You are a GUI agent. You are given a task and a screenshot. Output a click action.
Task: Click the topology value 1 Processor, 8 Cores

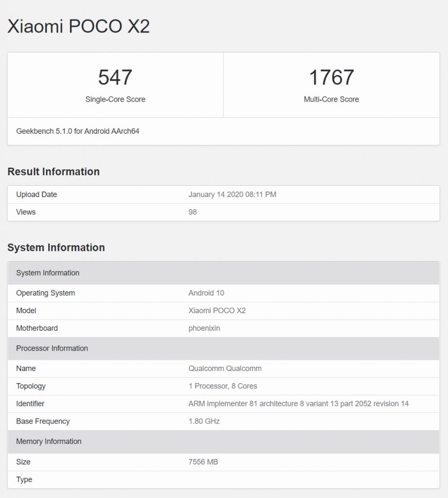(x=223, y=386)
